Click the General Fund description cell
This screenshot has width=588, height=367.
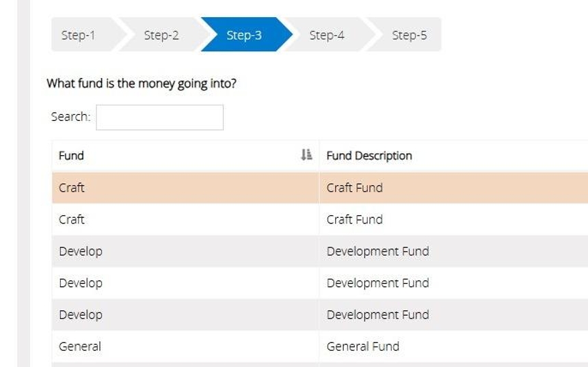[x=362, y=346]
